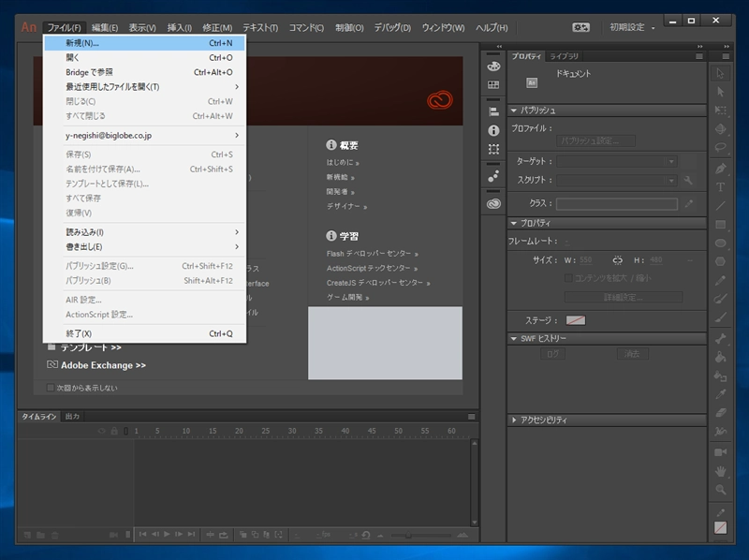Select the PolyStar hexagon tool

pyautogui.click(x=720, y=261)
